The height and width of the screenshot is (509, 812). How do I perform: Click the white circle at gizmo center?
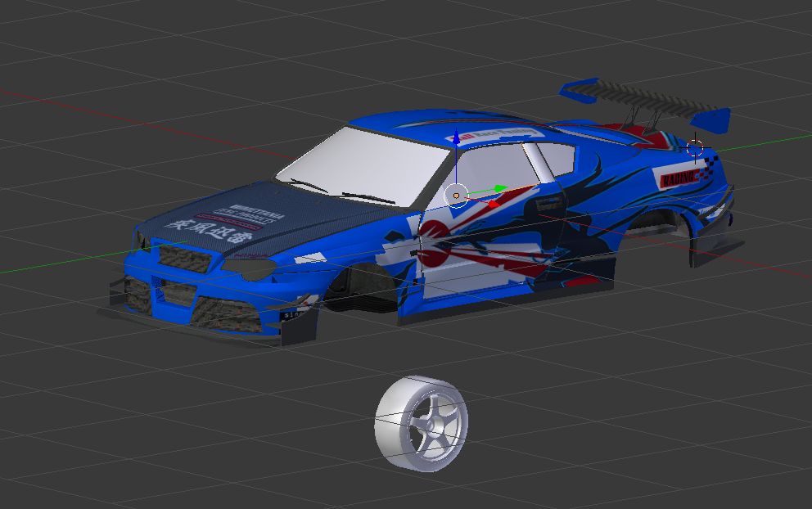coord(456,196)
